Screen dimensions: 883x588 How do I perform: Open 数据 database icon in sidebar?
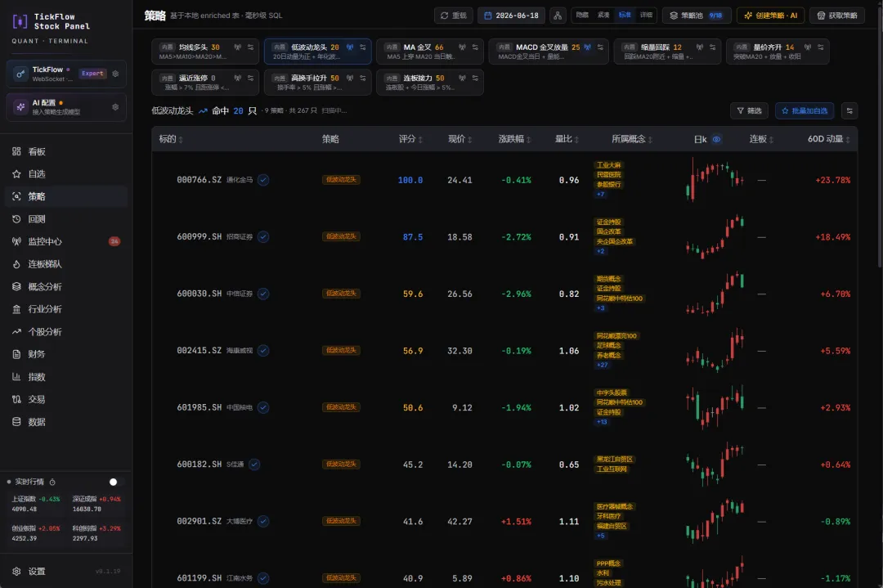(16, 422)
